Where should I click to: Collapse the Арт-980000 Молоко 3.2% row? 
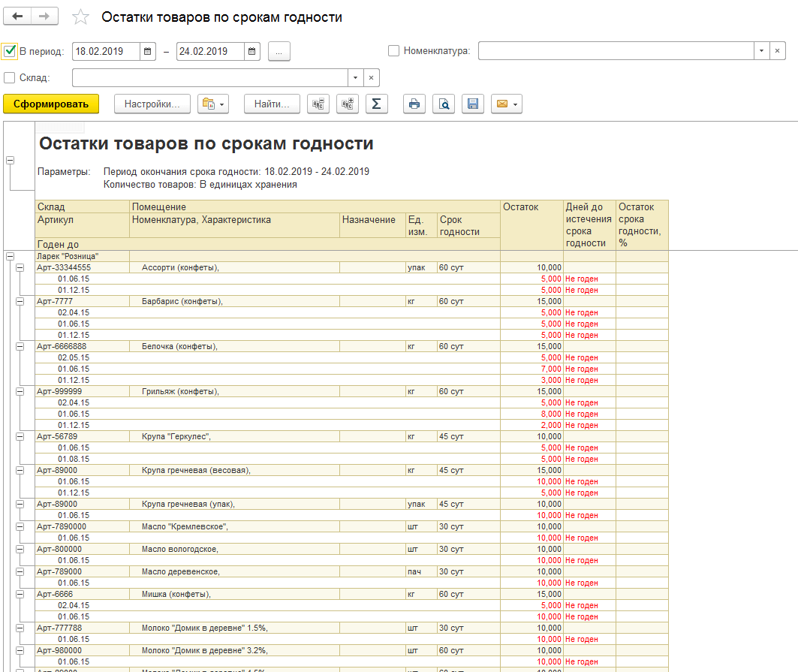pos(20,651)
